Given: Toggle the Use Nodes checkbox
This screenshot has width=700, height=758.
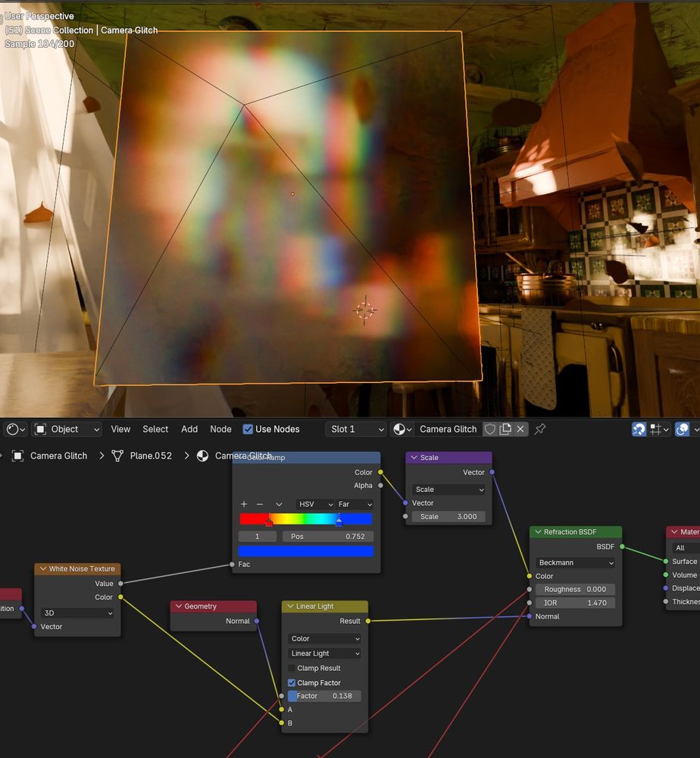Looking at the screenshot, I should click(248, 429).
